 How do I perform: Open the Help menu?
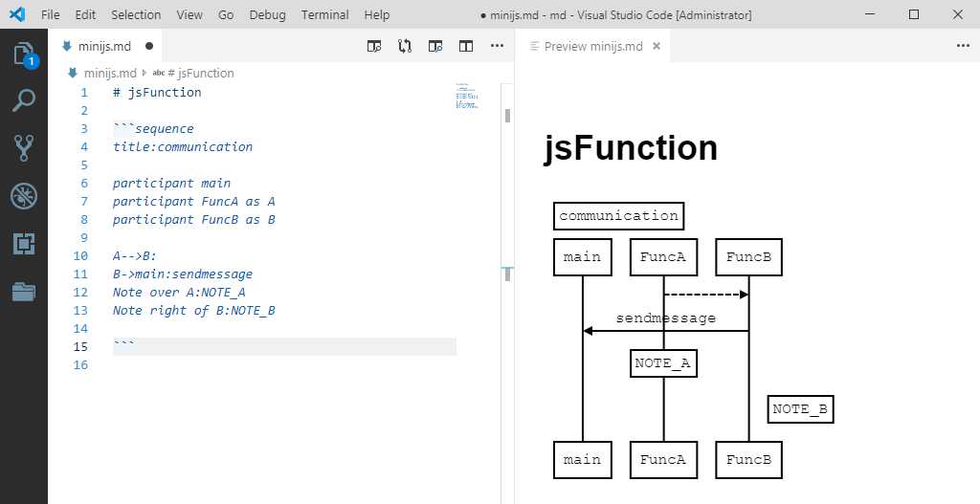tap(377, 14)
